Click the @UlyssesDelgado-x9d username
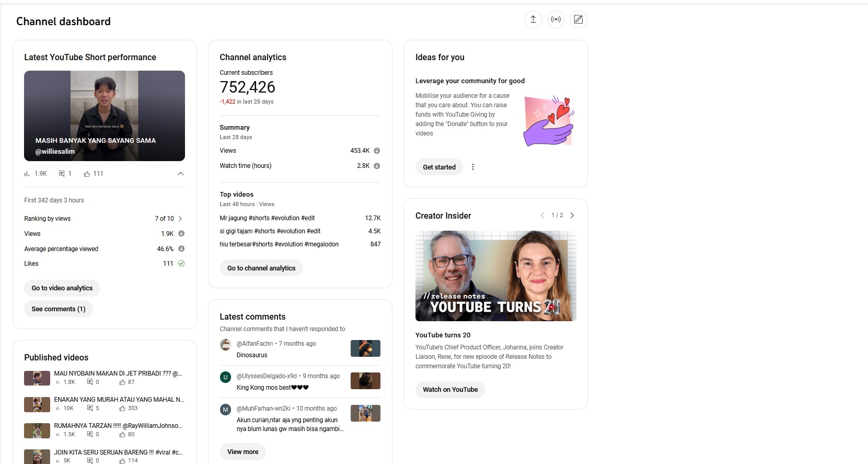The width and height of the screenshot is (868, 464). pyautogui.click(x=267, y=376)
